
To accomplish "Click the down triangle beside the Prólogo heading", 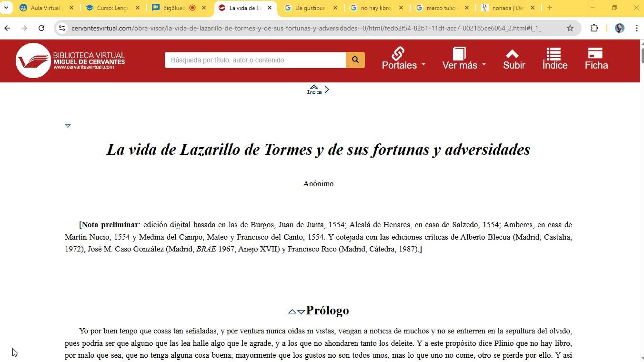I will point(301,312).
